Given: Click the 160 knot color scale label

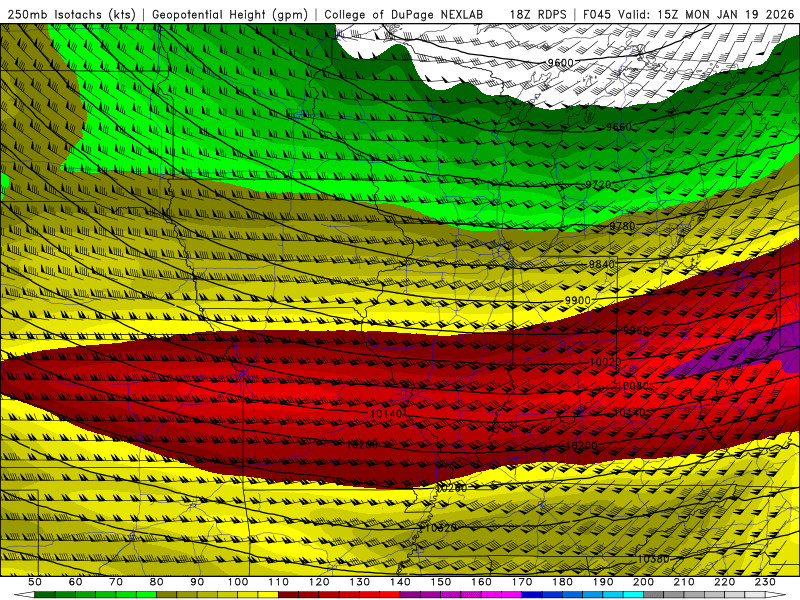Looking at the screenshot, I should 481,582.
